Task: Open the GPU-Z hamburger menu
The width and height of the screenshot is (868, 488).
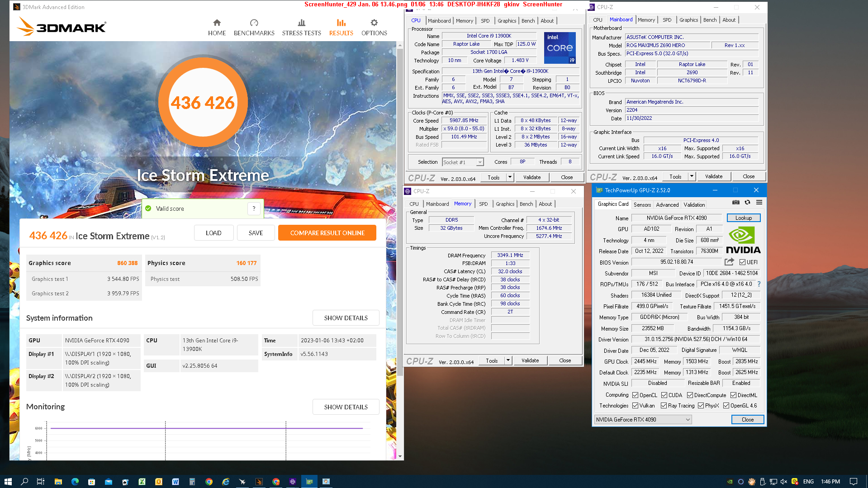Action: coord(759,202)
